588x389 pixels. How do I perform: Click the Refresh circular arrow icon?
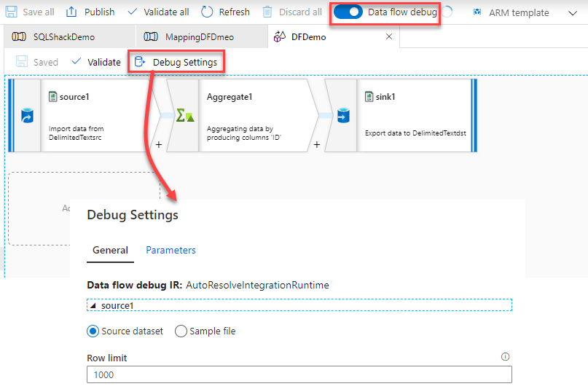click(x=207, y=12)
